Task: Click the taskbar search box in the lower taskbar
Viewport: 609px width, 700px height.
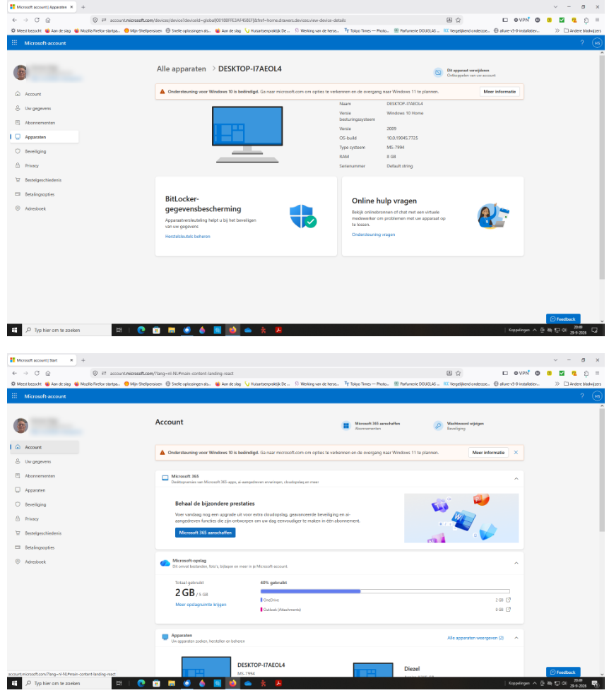Action: [66, 683]
